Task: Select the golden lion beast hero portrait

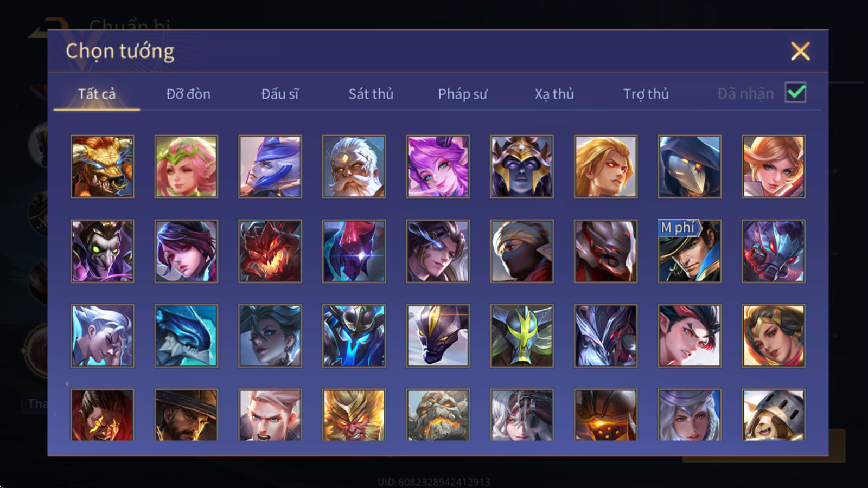Action: [102, 166]
